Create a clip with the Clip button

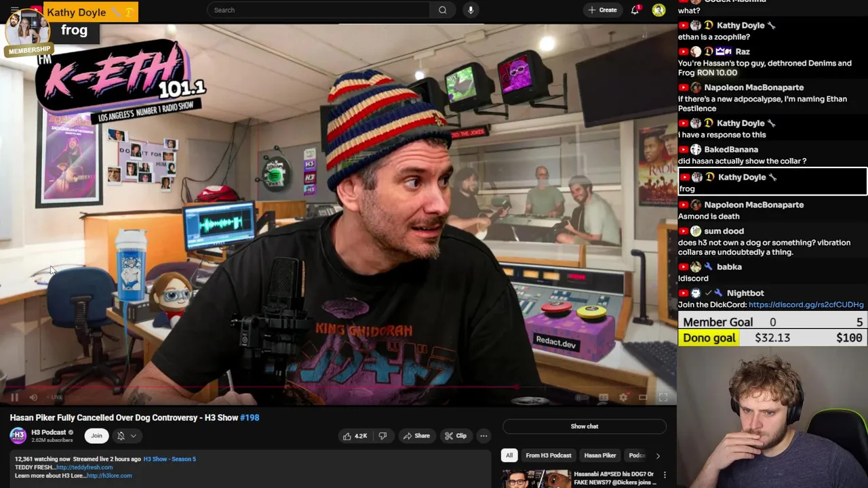click(456, 436)
